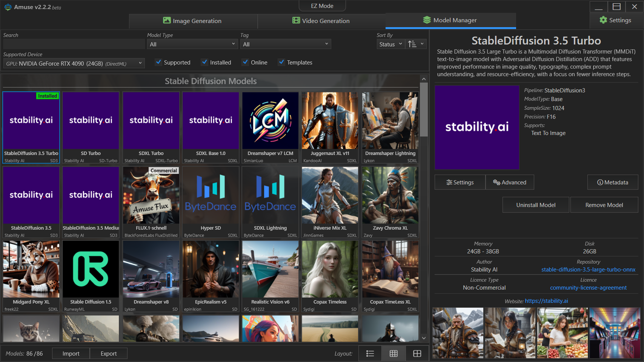Expand the Model Type dropdown

click(x=192, y=44)
